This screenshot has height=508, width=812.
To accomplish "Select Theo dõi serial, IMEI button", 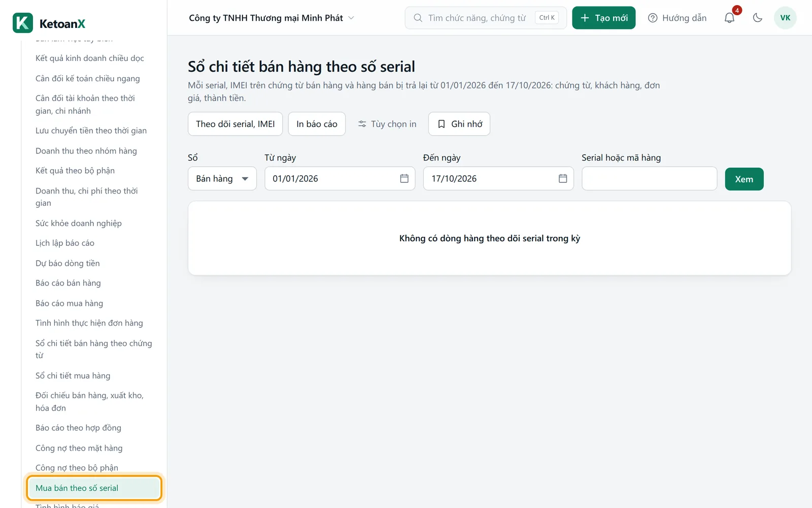I will tap(235, 124).
